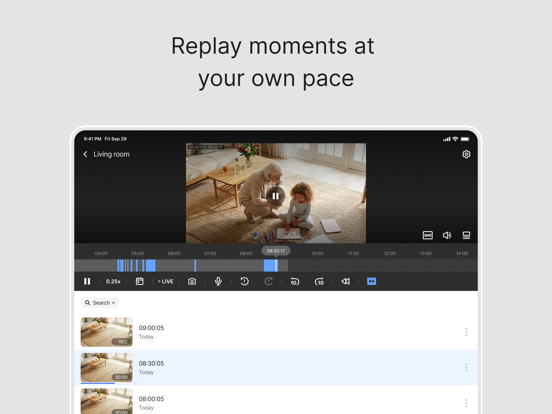Open the 08:30:05 recording thumbnail
This screenshot has width=552, height=414.
click(x=107, y=368)
